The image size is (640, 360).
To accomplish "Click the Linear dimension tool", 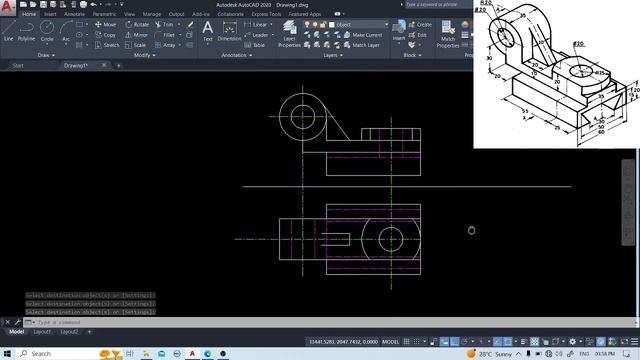I will (x=256, y=24).
